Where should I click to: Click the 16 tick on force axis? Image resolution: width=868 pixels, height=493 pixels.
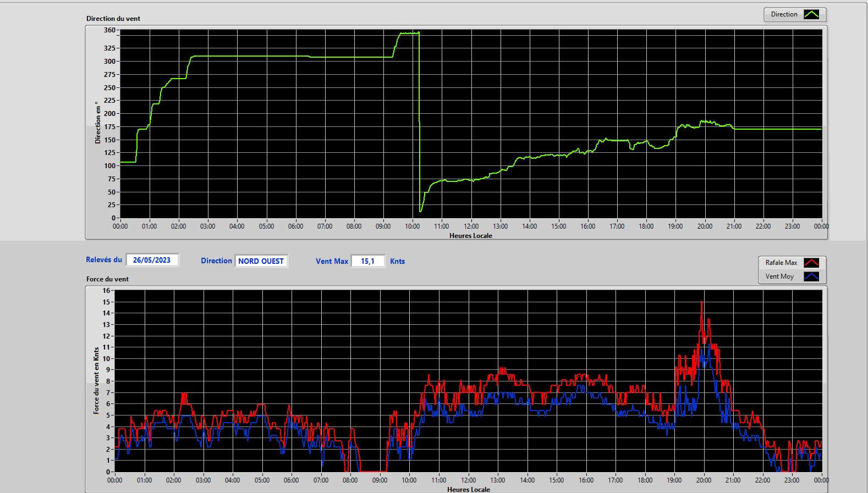click(106, 290)
